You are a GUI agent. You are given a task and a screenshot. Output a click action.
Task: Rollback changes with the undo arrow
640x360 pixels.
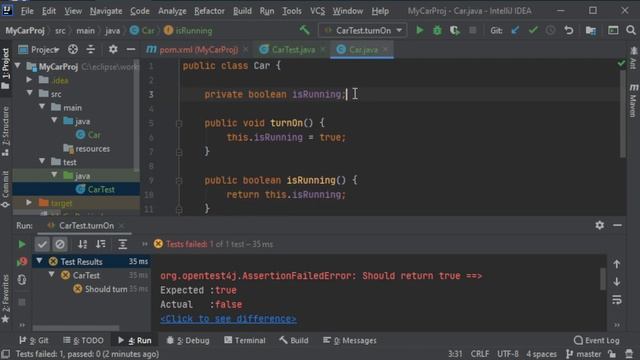point(569,30)
